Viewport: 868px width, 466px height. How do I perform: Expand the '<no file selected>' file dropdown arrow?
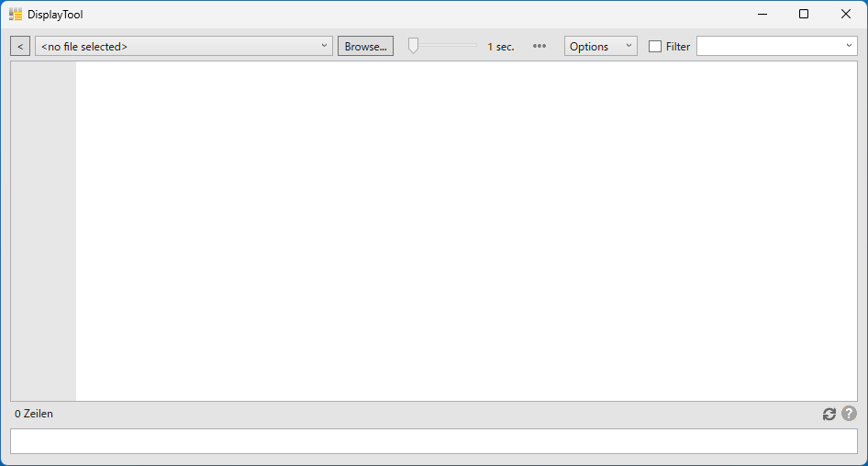324,46
